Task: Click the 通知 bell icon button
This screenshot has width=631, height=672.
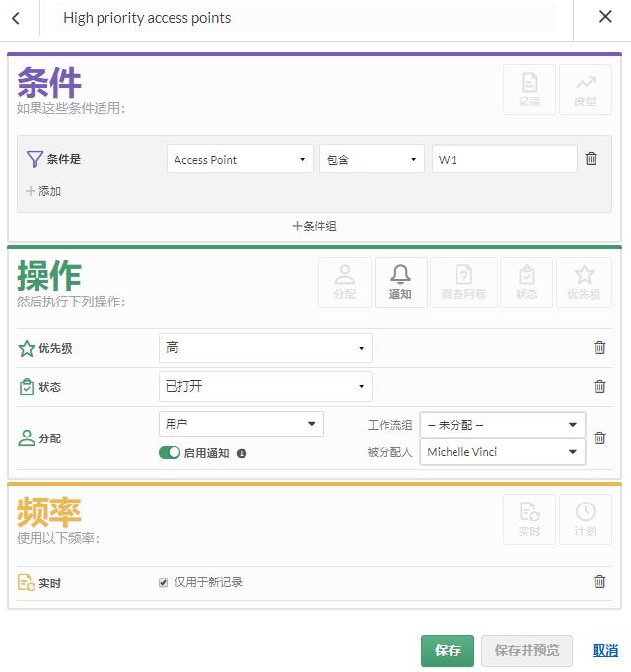Action: pos(400,283)
